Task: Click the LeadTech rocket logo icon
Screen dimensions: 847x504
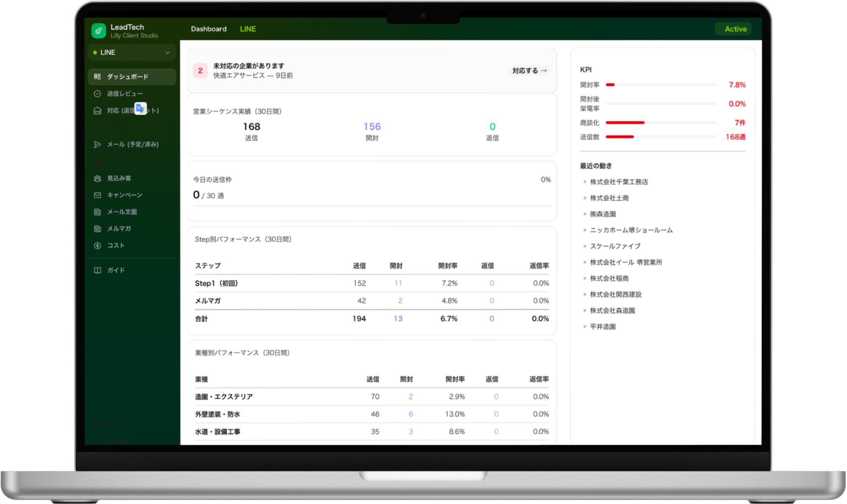Action: (98, 31)
